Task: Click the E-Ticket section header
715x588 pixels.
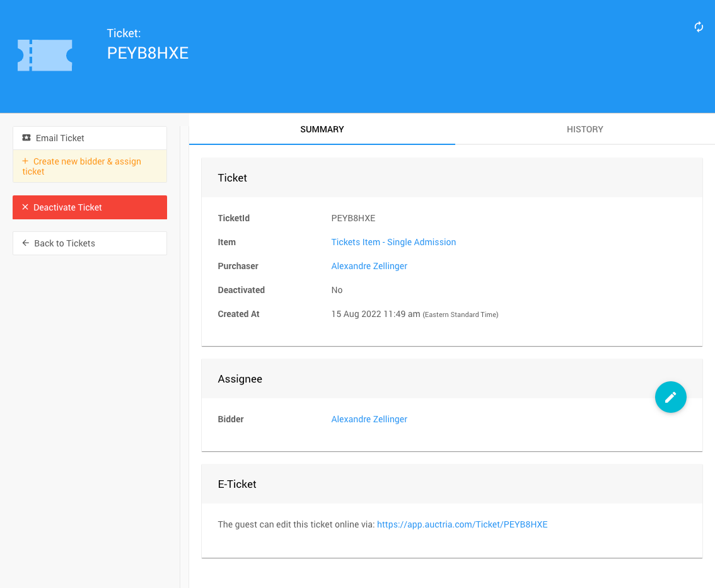Action: click(x=237, y=484)
